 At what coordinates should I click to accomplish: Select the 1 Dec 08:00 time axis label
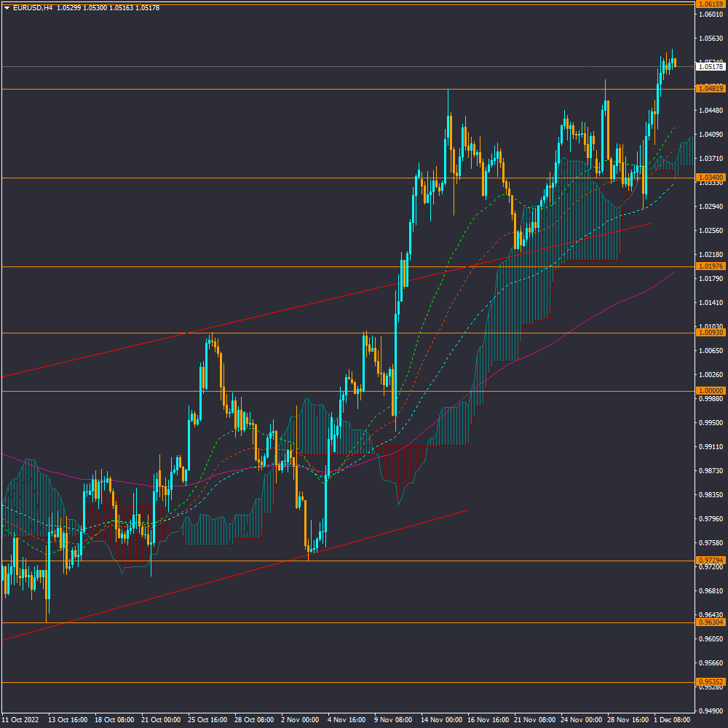coord(672,719)
